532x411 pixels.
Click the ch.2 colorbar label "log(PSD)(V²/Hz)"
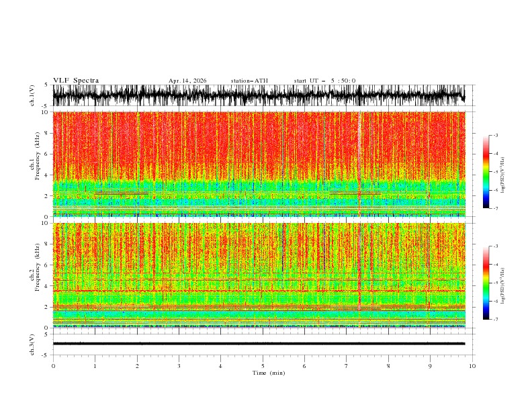[x=503, y=286]
